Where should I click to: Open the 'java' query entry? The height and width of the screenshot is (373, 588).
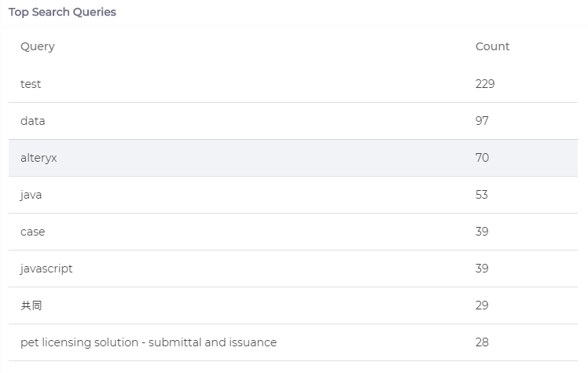click(x=31, y=195)
